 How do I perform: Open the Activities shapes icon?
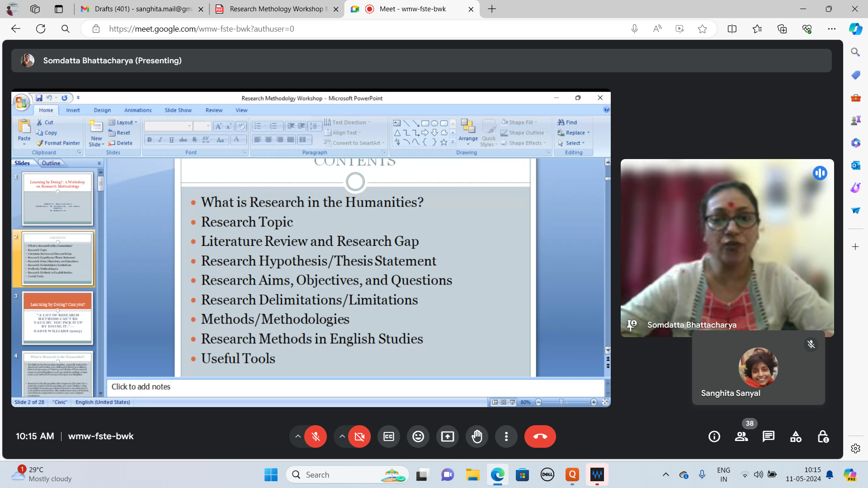click(x=796, y=436)
